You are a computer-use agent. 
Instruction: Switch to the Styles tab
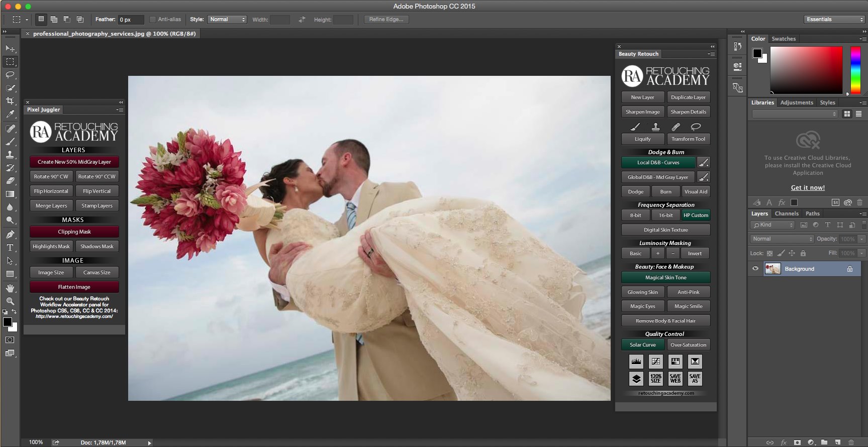827,102
